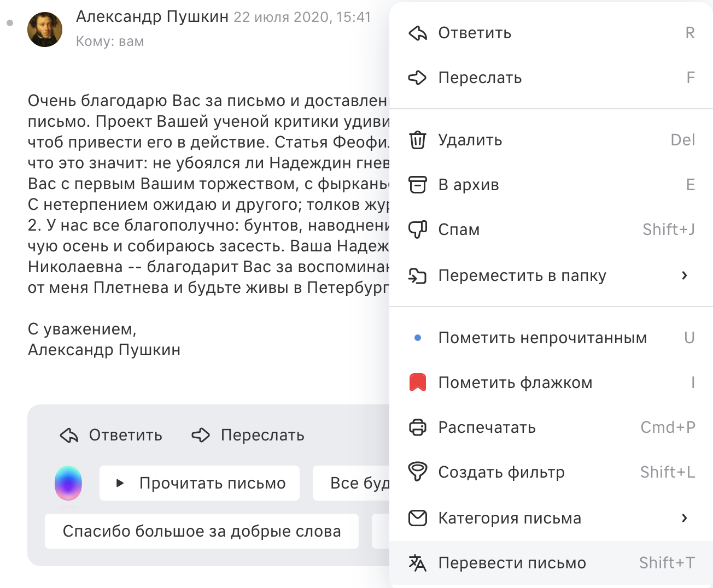Click Переслать button below the letter
This screenshot has width=713, height=588.
(x=248, y=436)
